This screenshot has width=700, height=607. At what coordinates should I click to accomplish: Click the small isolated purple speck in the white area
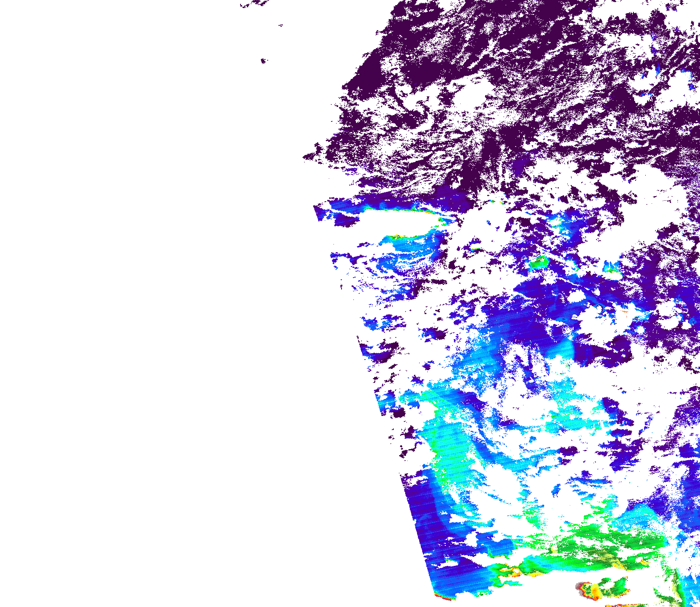[264, 61]
